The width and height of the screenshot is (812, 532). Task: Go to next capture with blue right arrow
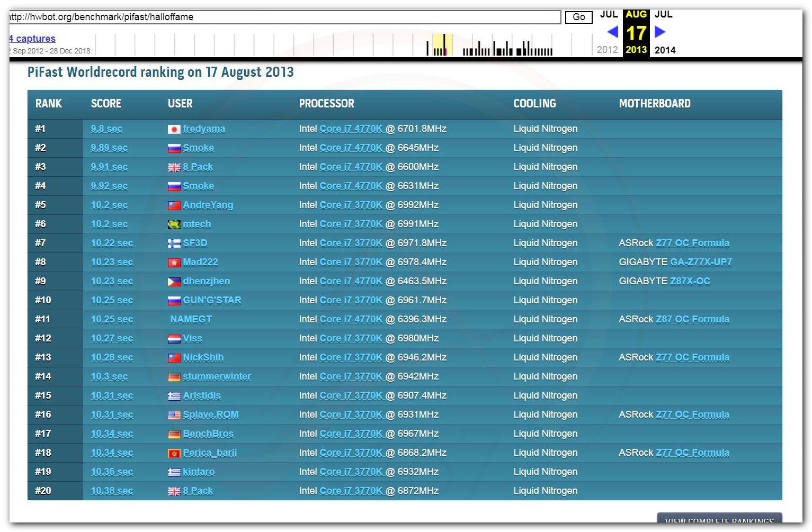tap(659, 32)
